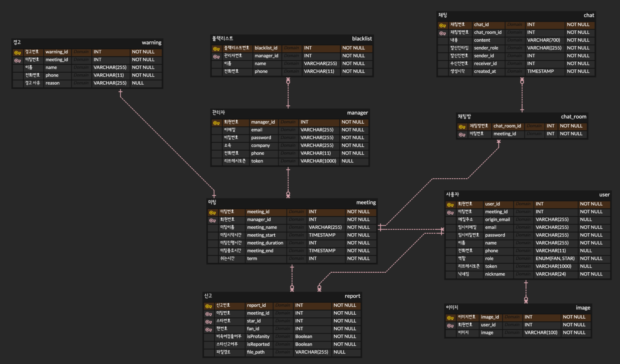Click the foreign key icon for star_id
Viewport: 620px width, 364px height.
[x=208, y=322]
